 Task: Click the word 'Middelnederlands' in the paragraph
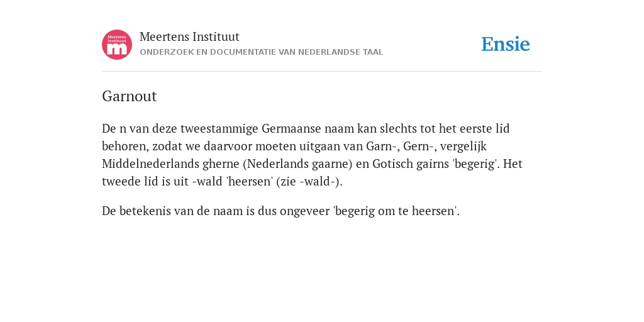150,164
